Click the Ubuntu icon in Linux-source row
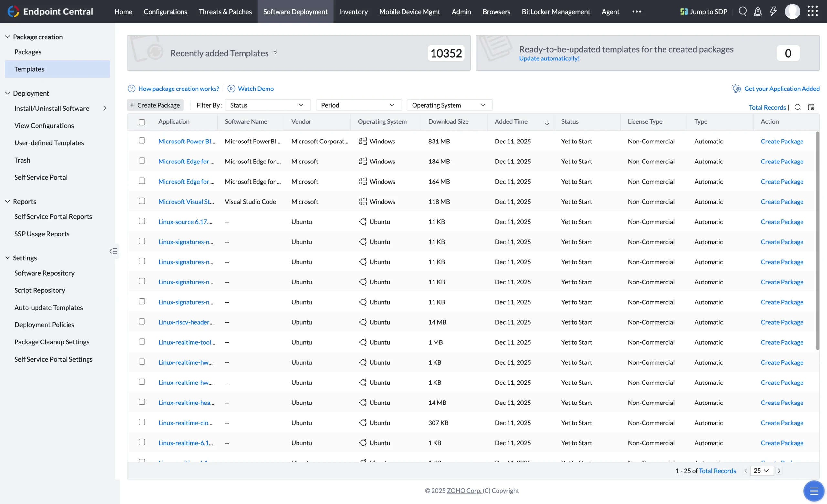Viewport: 827px width, 504px height. [x=362, y=221]
